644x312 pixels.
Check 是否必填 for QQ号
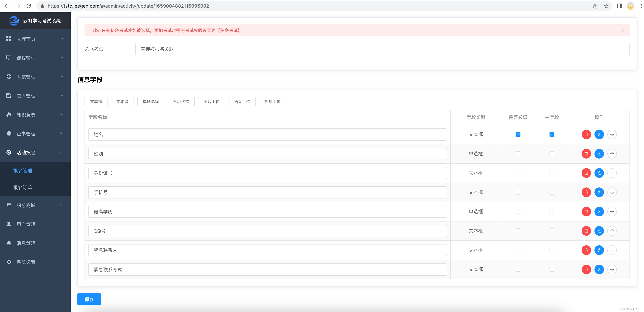point(518,231)
